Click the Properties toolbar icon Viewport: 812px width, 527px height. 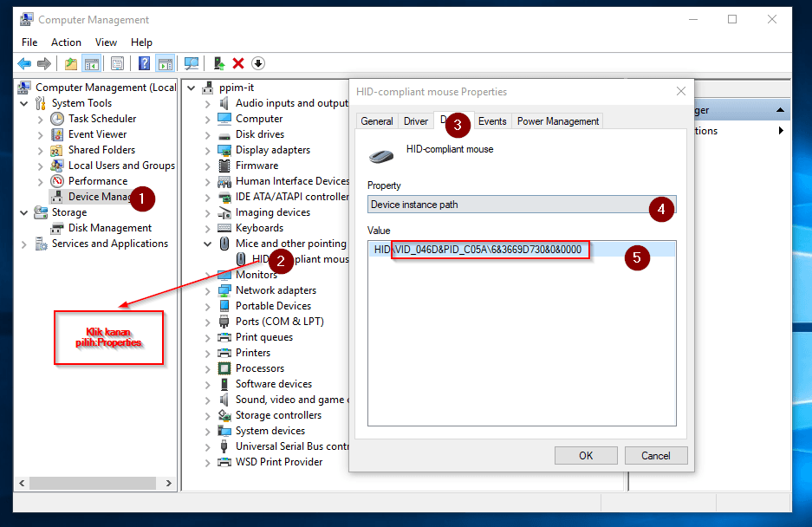(x=117, y=62)
